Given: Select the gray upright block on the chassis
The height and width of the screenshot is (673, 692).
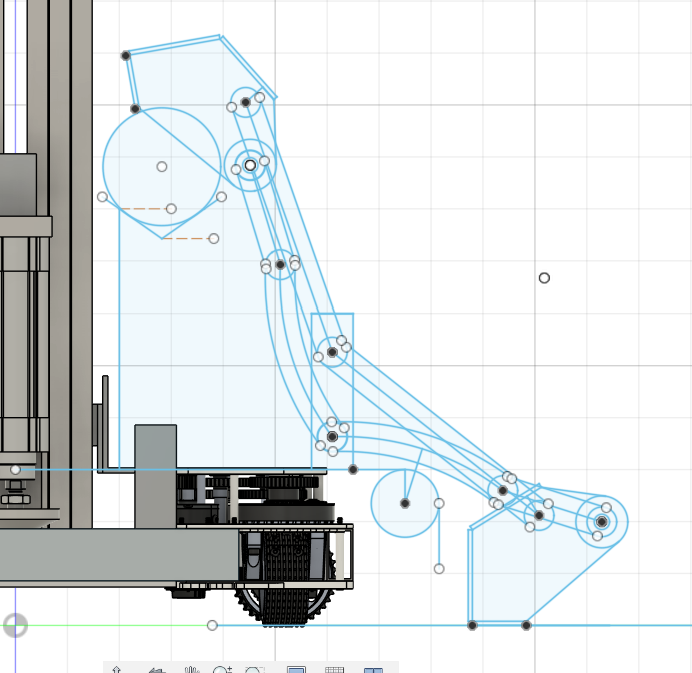Looking at the screenshot, I should click(x=155, y=477).
